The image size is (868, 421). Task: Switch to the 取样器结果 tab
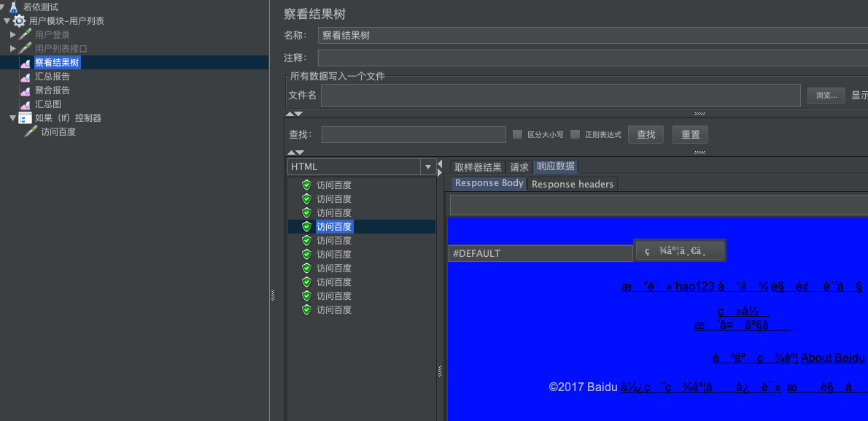coord(478,167)
